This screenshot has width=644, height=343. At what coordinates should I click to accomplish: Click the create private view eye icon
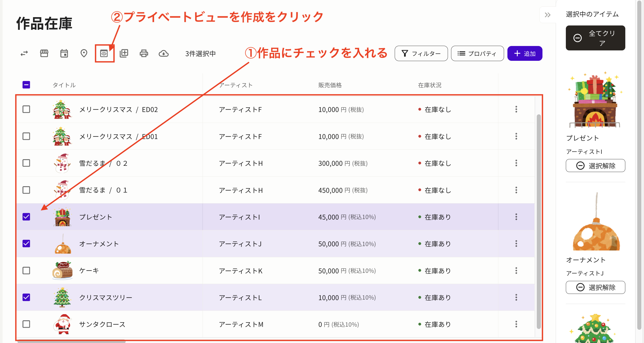click(104, 54)
